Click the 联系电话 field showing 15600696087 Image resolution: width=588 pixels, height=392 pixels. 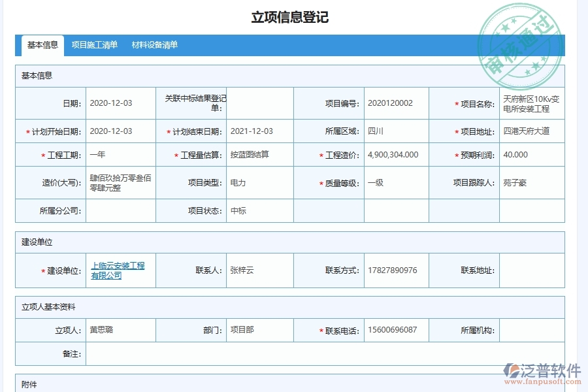tap(391, 330)
